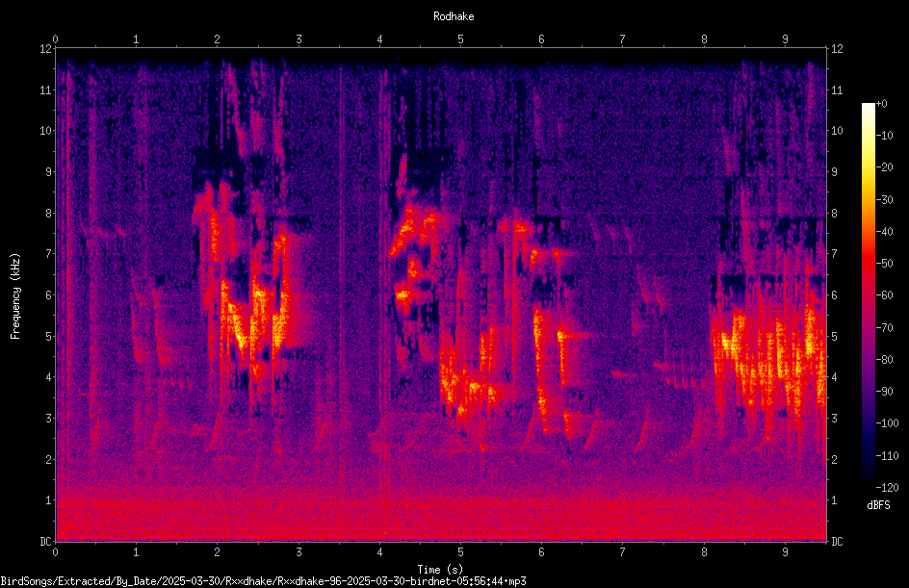Click the "-50" value on the dBFS scale
909x588 pixels.
pyautogui.click(x=885, y=264)
